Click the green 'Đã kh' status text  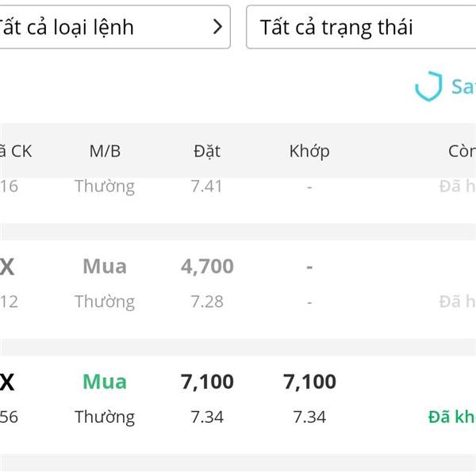(452, 416)
